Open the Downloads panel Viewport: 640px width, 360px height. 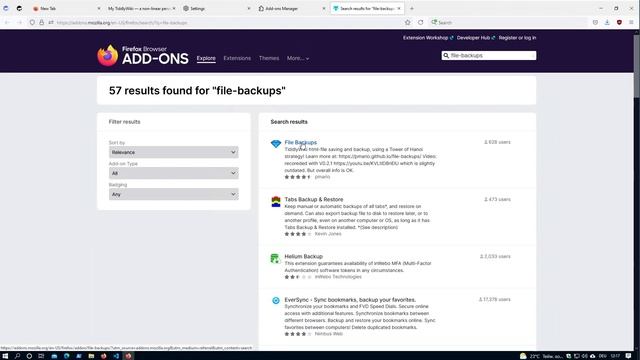607,22
